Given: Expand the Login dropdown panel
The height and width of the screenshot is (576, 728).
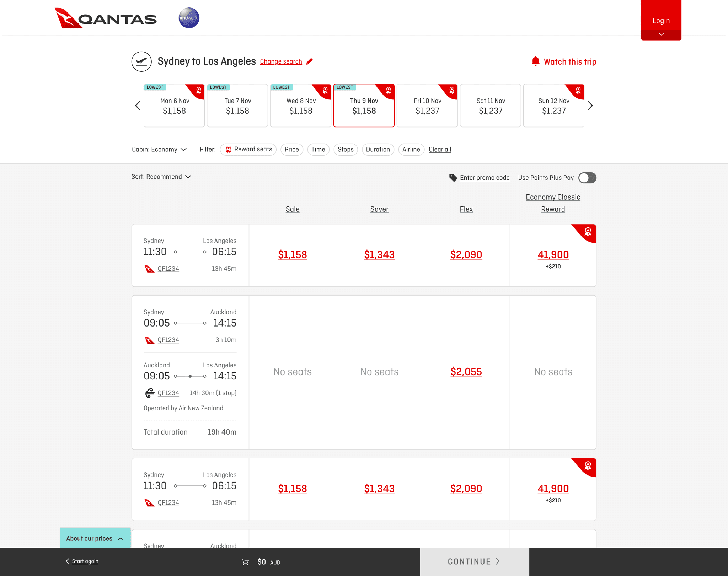Looking at the screenshot, I should point(661,20).
